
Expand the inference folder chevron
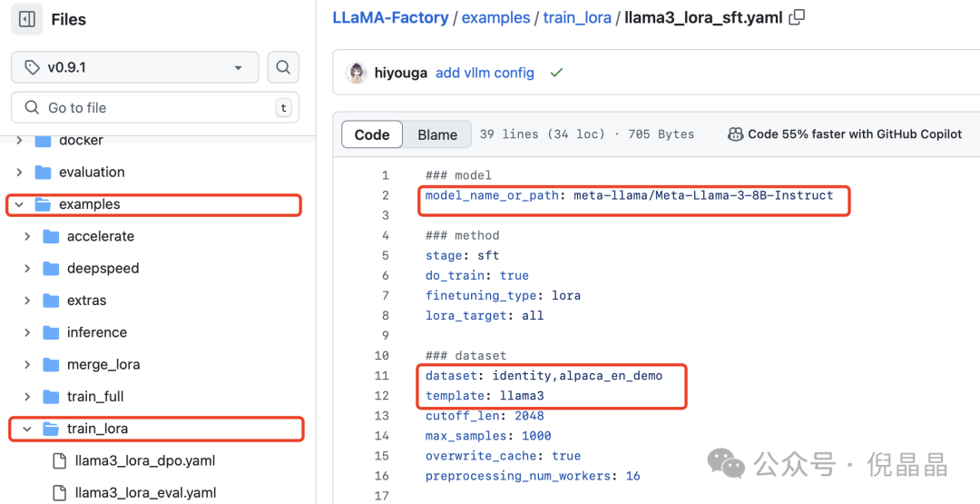tap(27, 332)
